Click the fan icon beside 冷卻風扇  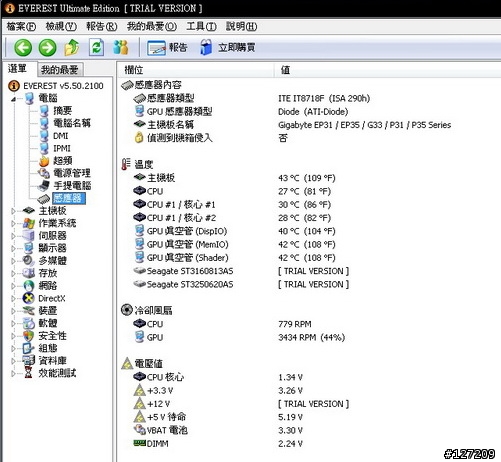pos(127,310)
